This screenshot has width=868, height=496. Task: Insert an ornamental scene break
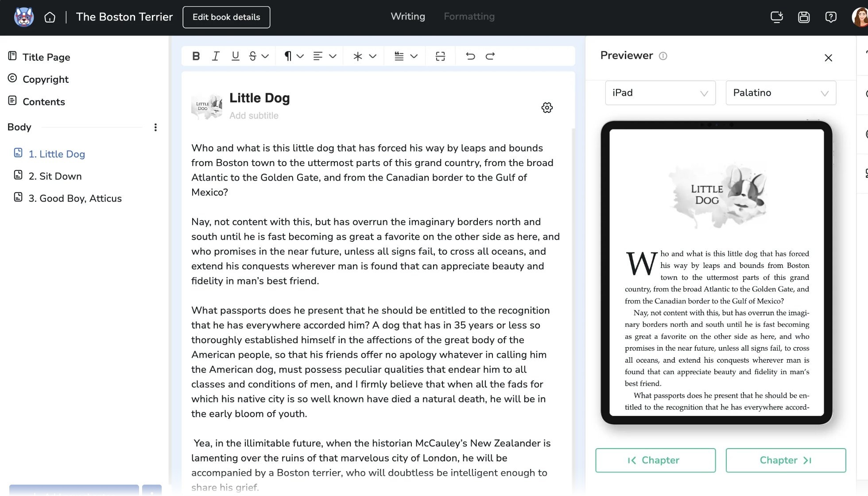(x=357, y=56)
